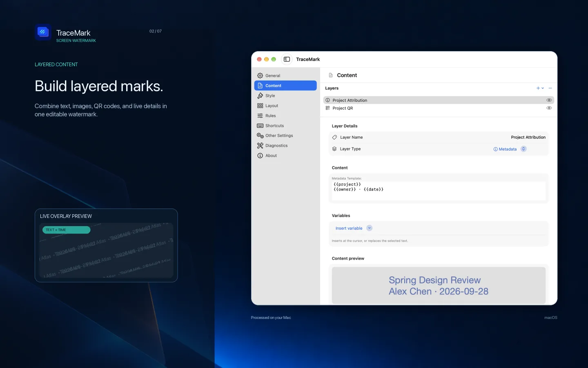
Task: Click the 'Processed on your Mac' text
Action: tap(271, 318)
